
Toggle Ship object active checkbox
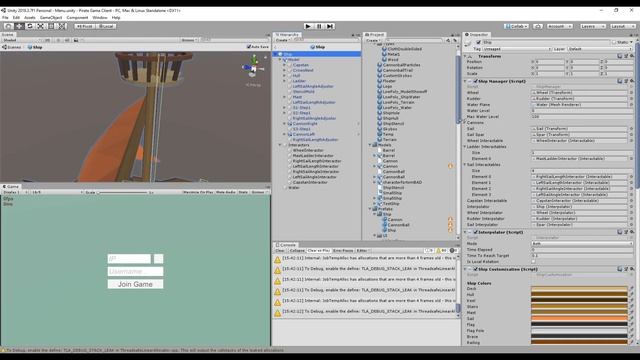[x=478, y=42]
